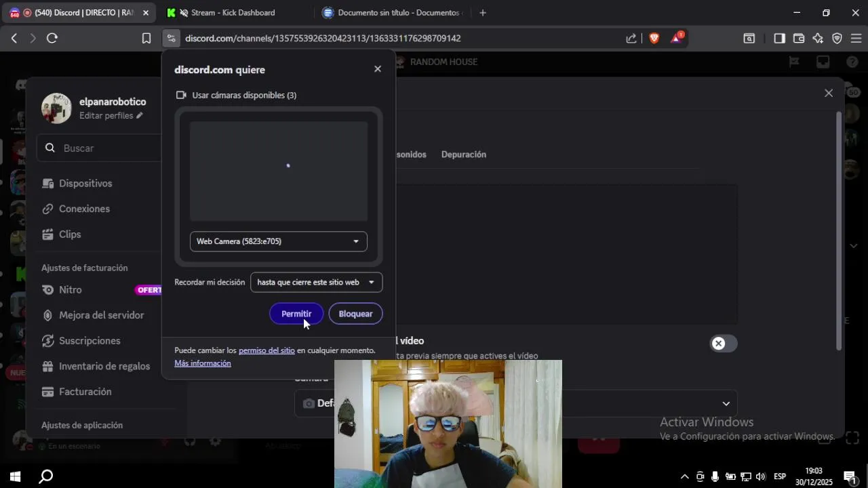Image resolution: width=868 pixels, height=488 pixels.
Task: Close the Discord browser tab
Action: click(x=145, y=12)
